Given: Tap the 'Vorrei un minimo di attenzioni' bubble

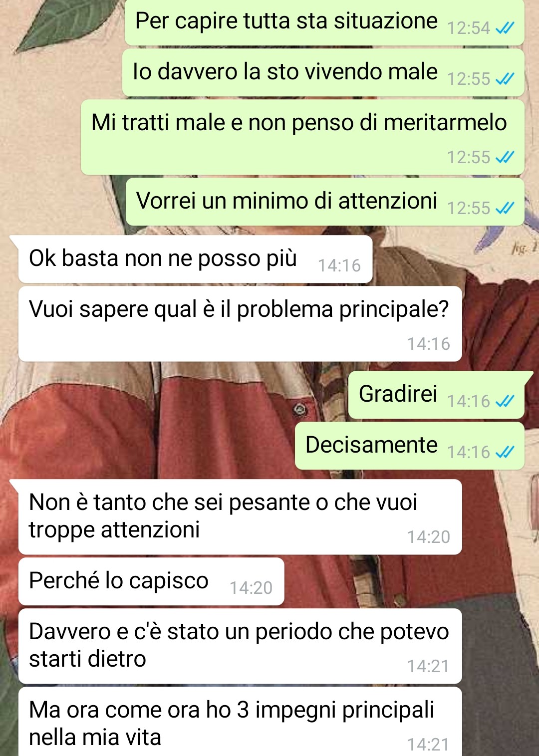Looking at the screenshot, I should (325, 202).
